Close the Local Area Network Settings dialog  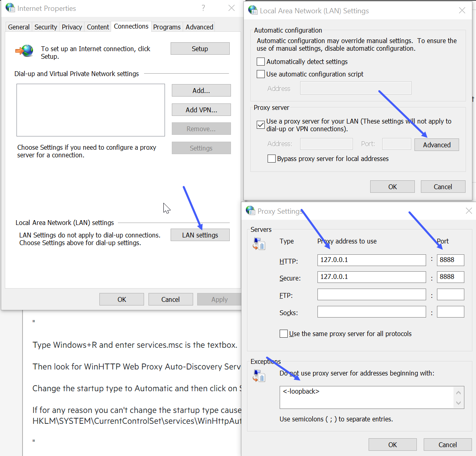462,10
